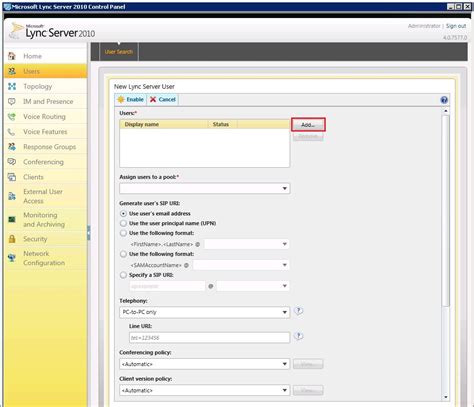Select Use user's email address option
474x407 pixels.
coord(123,213)
